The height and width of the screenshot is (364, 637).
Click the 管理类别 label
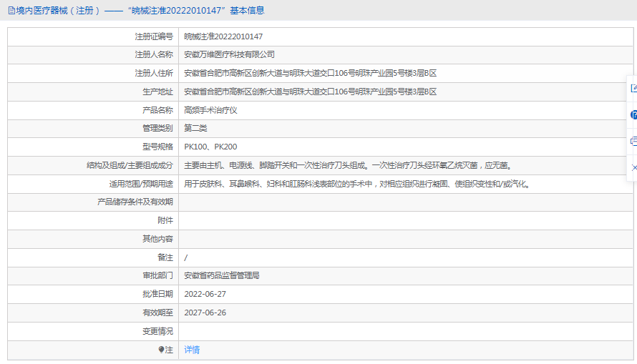click(x=157, y=128)
